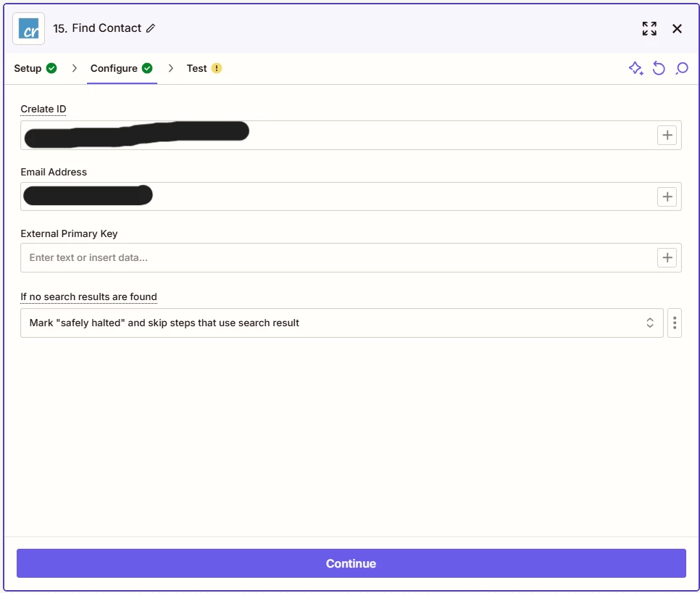This screenshot has height=593, width=700.
Task: Click 'If no search results are found' label
Action: coord(89,297)
